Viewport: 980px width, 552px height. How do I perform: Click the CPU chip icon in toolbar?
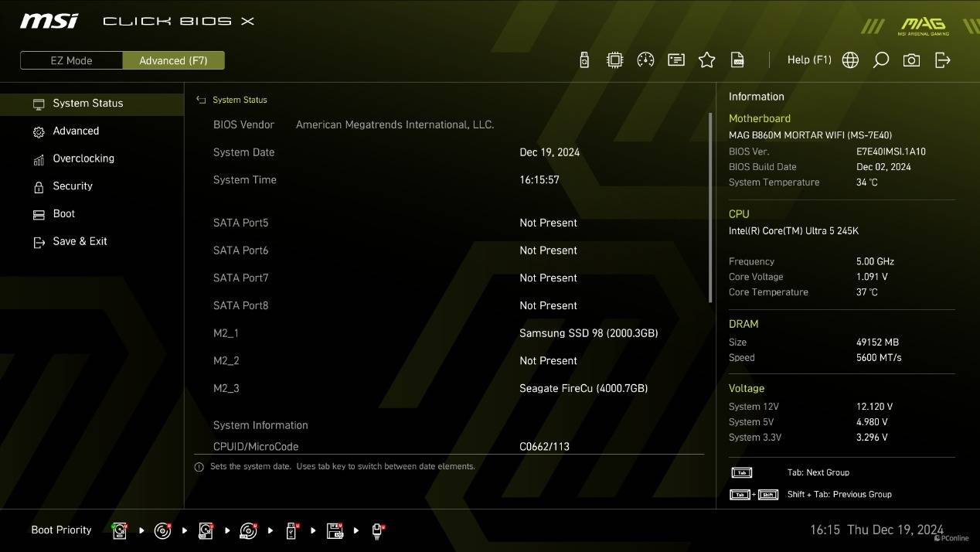click(614, 60)
